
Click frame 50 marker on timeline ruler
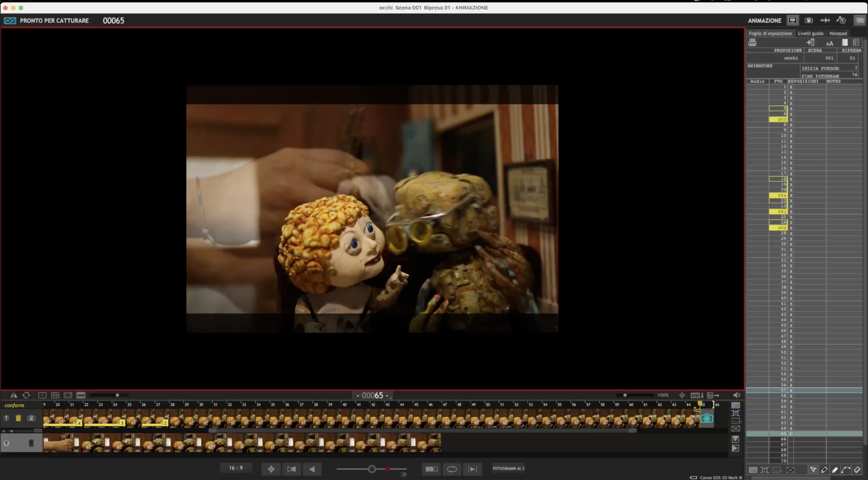pyautogui.click(x=488, y=405)
